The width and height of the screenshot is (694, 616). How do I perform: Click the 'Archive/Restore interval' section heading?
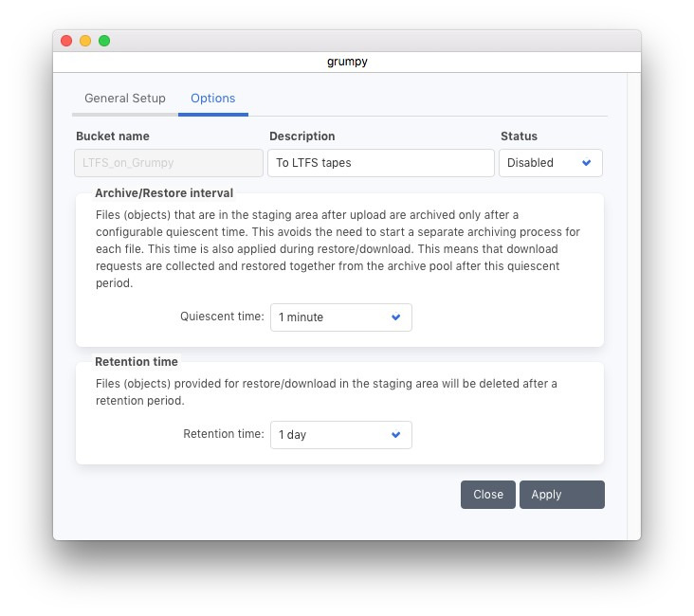[x=163, y=193]
